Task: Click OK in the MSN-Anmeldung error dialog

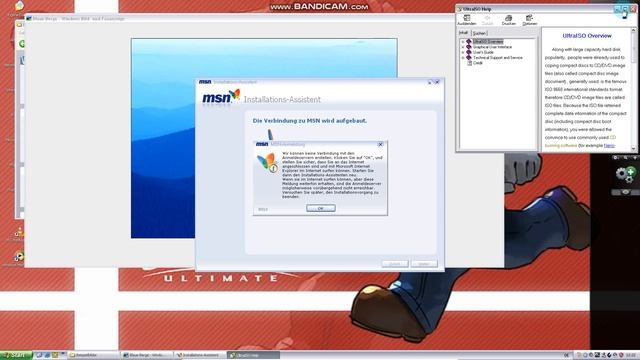Action: (x=320, y=208)
